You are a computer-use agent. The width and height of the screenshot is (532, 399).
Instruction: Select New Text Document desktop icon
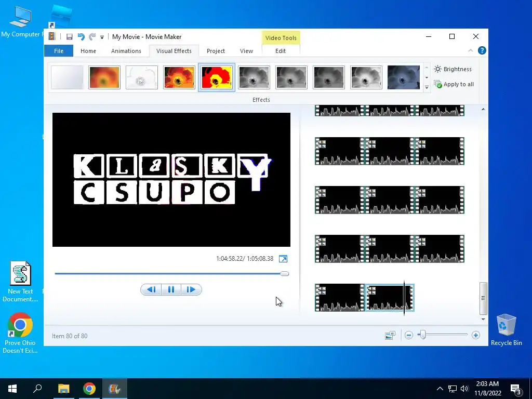[x=20, y=282]
